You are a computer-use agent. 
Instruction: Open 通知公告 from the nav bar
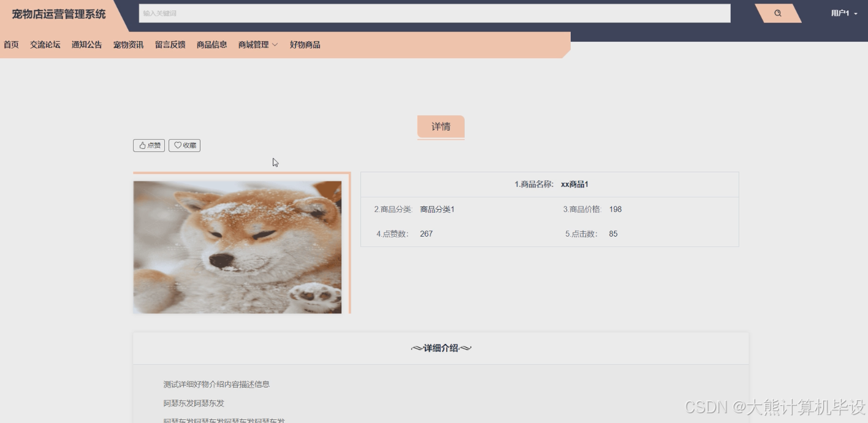[87, 45]
